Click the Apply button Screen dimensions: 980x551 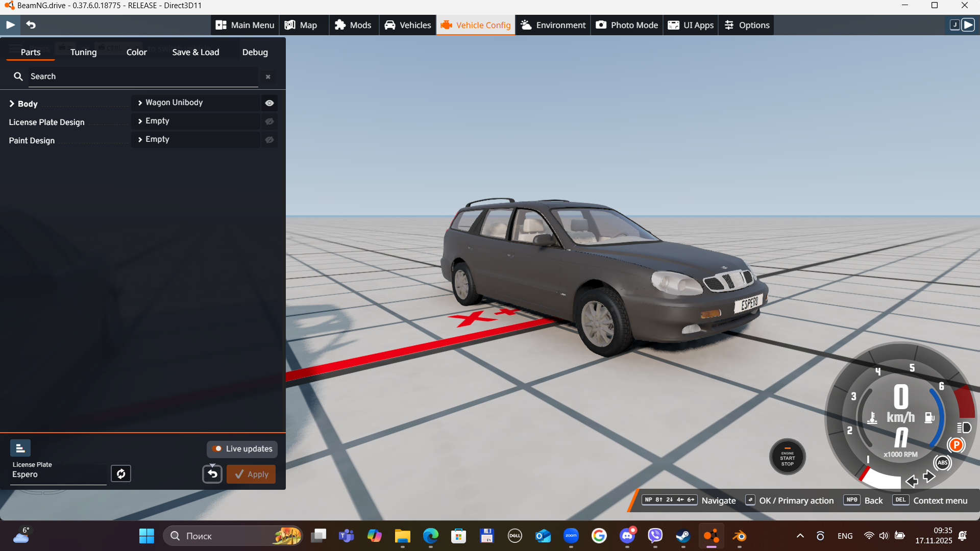[251, 474]
